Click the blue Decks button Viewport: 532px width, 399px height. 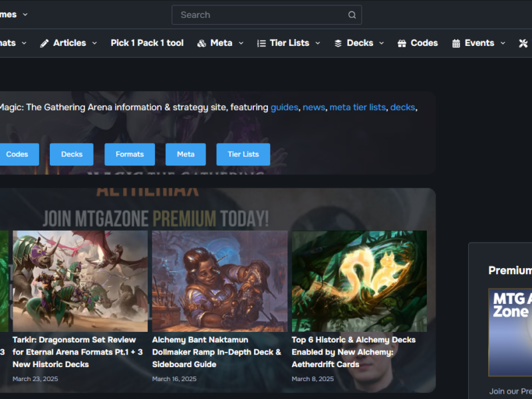click(x=72, y=154)
